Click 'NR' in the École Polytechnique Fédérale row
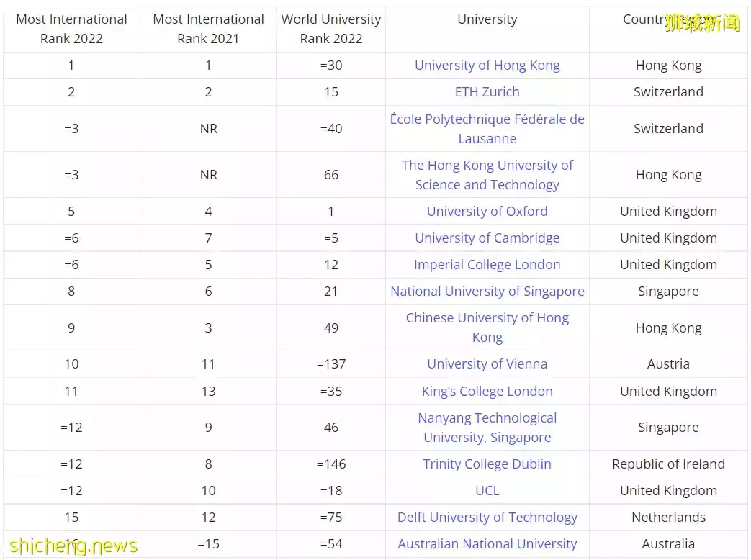Screen dimensions: 751x560 pyautogui.click(x=208, y=129)
